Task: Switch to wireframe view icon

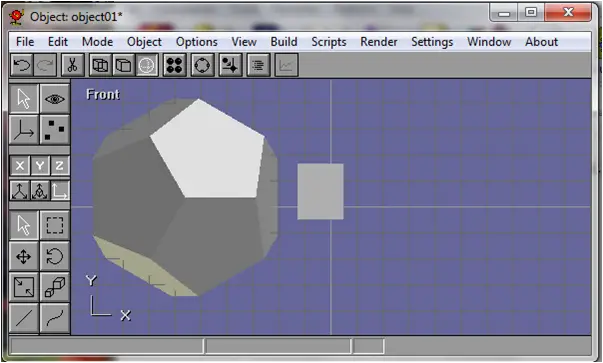Action: (x=100, y=65)
